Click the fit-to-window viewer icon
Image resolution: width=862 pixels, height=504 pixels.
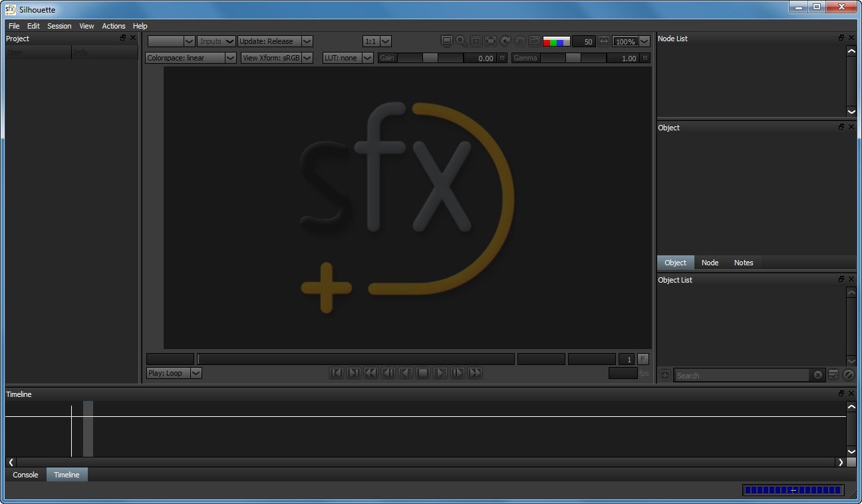click(x=491, y=41)
